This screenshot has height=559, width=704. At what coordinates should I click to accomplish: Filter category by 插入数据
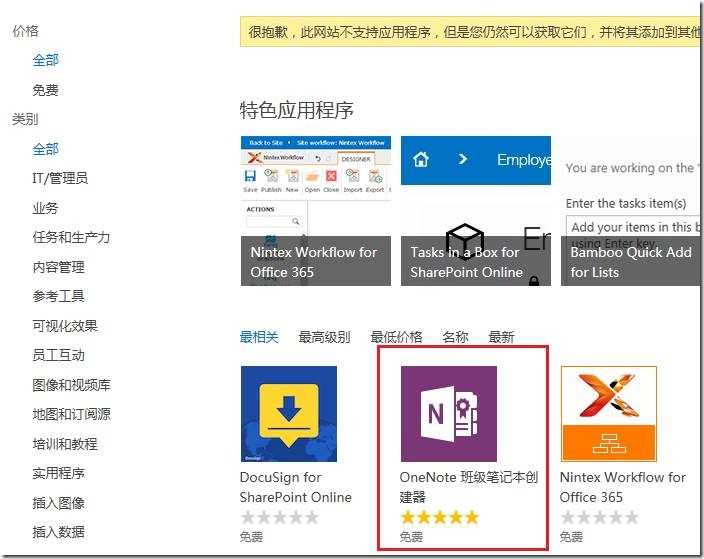coord(58,533)
